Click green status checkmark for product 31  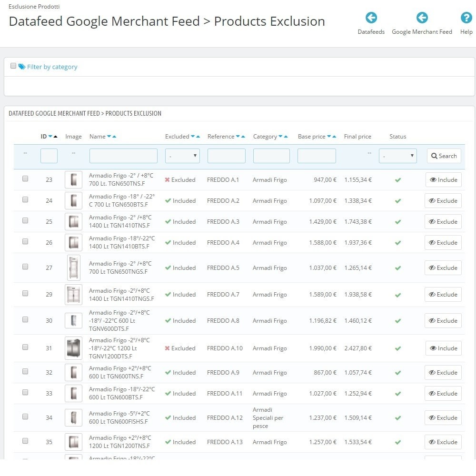pyautogui.click(x=397, y=348)
